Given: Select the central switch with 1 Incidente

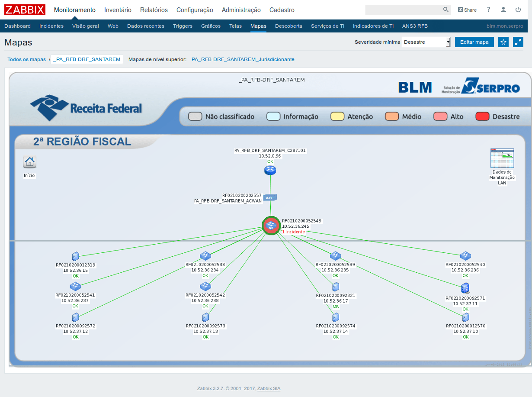Looking at the screenshot, I should click(271, 226).
